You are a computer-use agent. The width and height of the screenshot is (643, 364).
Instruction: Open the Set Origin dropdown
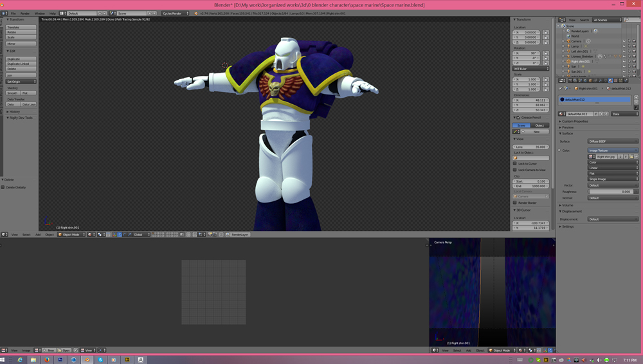tap(21, 82)
